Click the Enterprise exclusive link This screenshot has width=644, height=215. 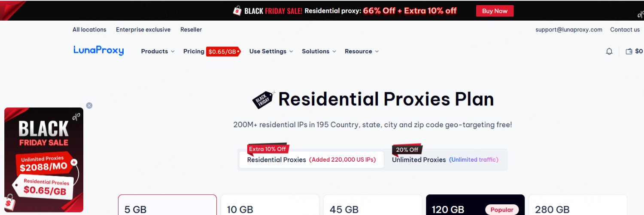coord(143,30)
